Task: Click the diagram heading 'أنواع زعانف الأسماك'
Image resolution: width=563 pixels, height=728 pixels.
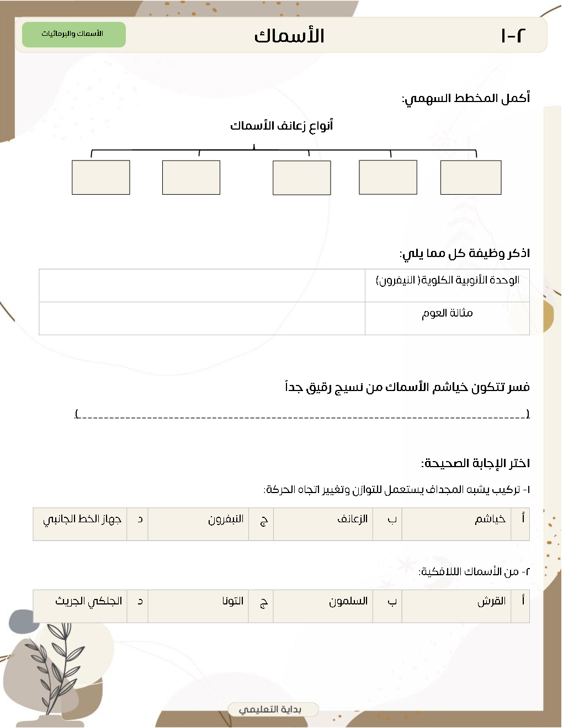Action: click(x=281, y=126)
